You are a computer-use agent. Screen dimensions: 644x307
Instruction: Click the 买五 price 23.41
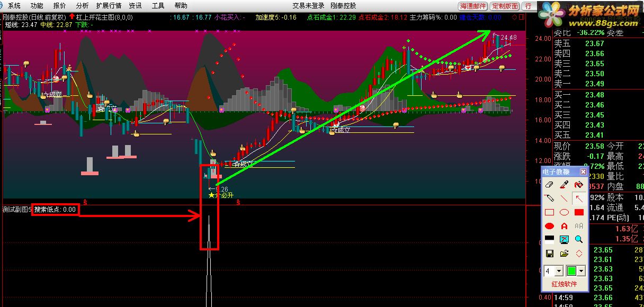595,135
